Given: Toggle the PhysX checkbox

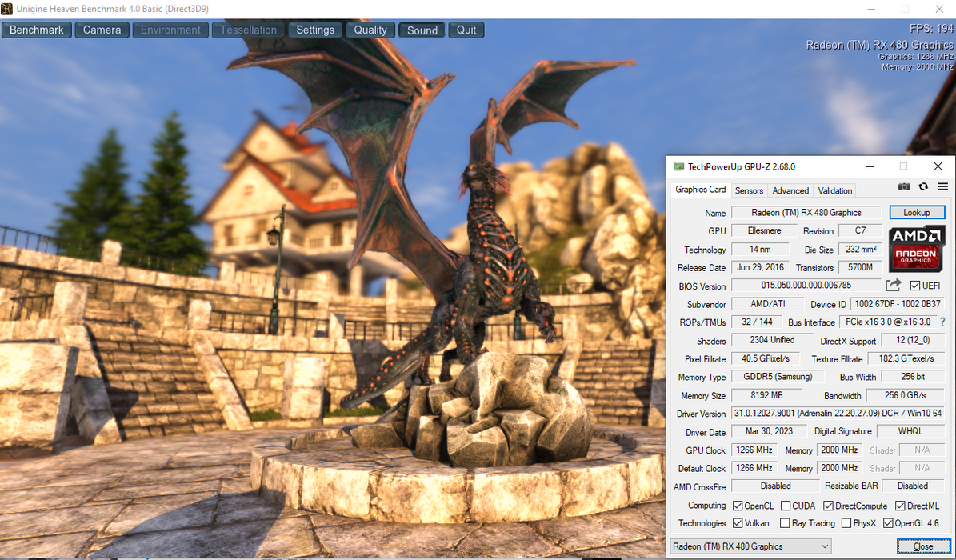Looking at the screenshot, I should coord(846,523).
